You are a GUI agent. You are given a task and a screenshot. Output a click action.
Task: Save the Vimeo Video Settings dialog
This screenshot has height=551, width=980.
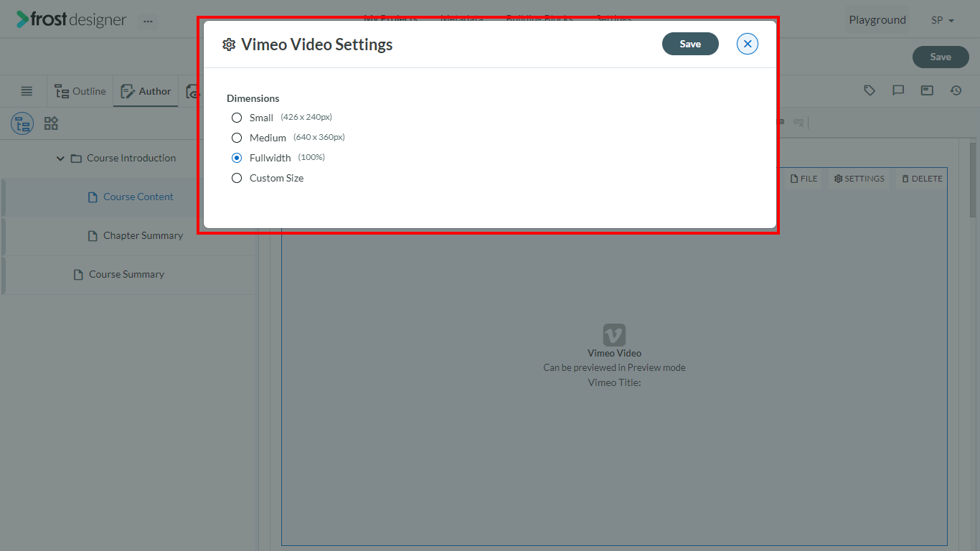click(x=690, y=44)
